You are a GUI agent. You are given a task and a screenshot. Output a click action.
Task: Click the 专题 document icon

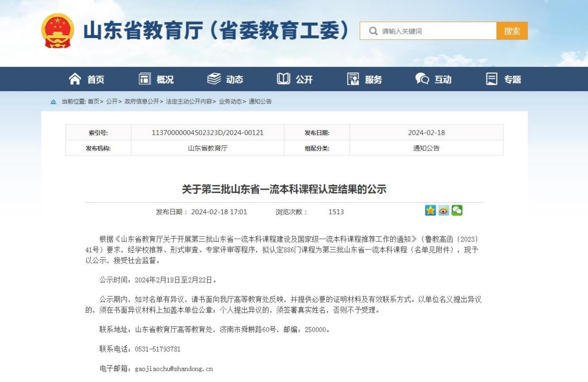point(491,79)
